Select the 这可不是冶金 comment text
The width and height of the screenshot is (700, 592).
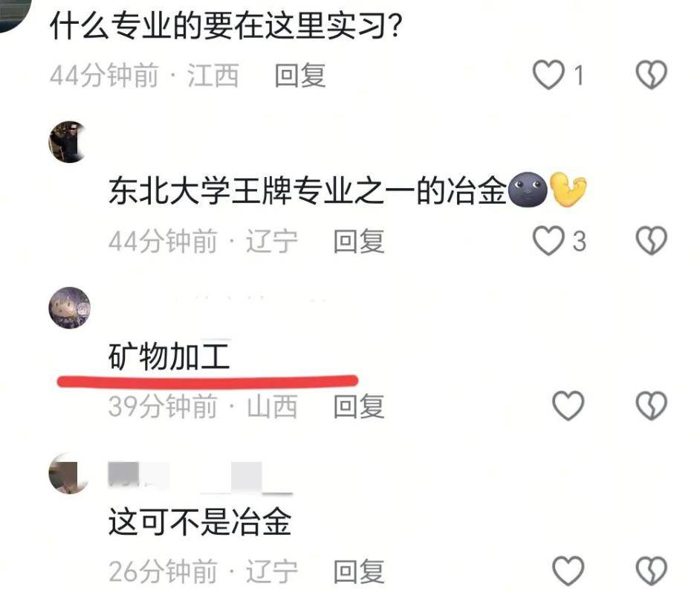point(200,521)
